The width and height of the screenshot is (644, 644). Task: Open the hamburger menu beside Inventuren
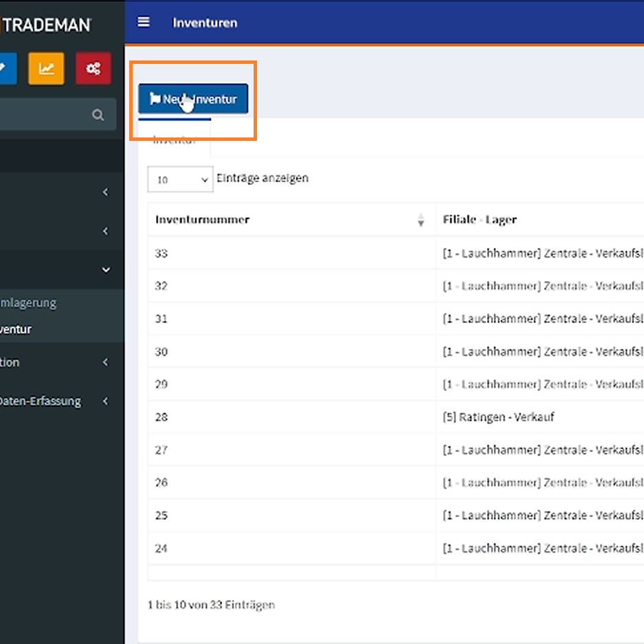(x=144, y=21)
